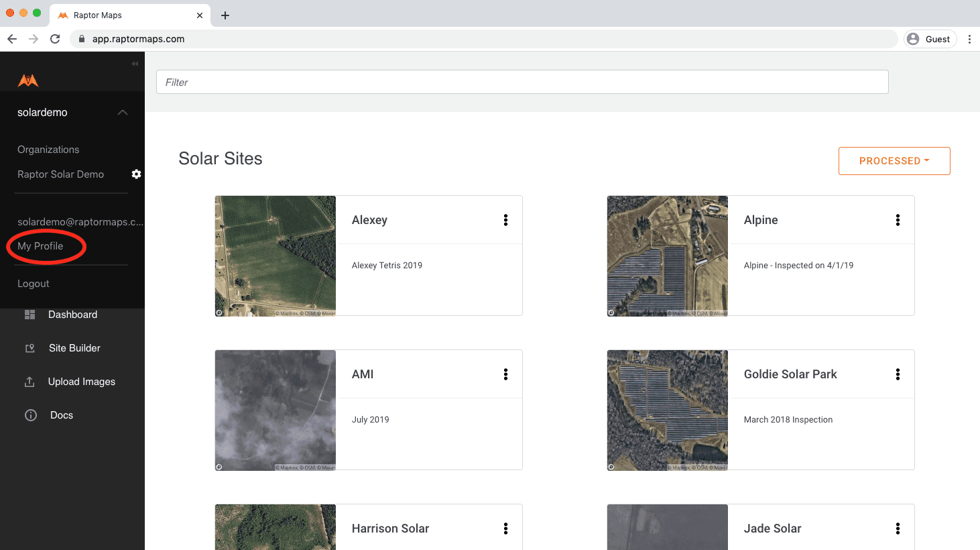Click the 'July 2019' description
Viewport: 980px width, 550px height.
point(370,420)
